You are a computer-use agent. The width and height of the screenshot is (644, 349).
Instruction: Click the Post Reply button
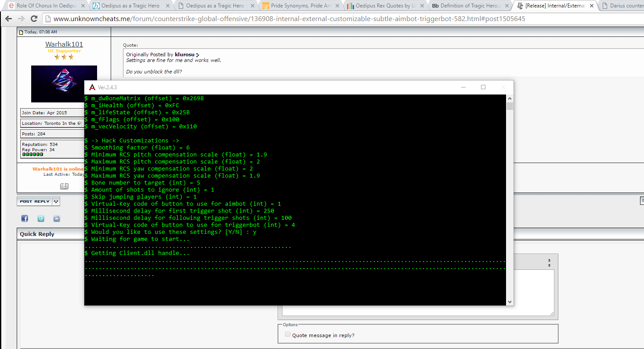pyautogui.click(x=35, y=201)
